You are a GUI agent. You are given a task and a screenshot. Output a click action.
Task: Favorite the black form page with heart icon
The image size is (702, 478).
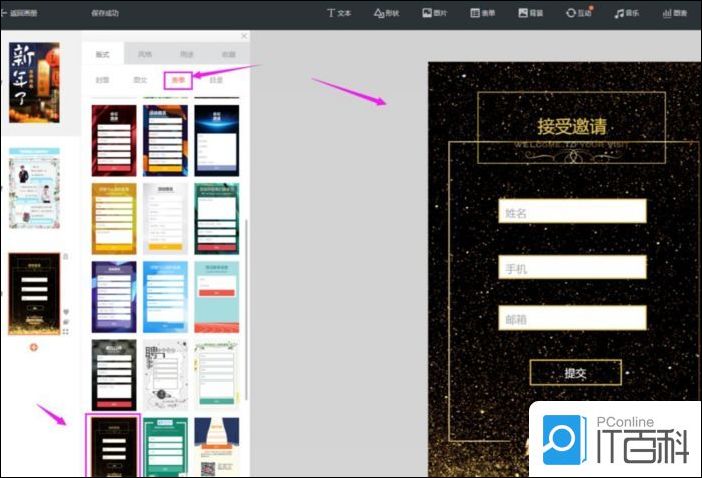66,312
